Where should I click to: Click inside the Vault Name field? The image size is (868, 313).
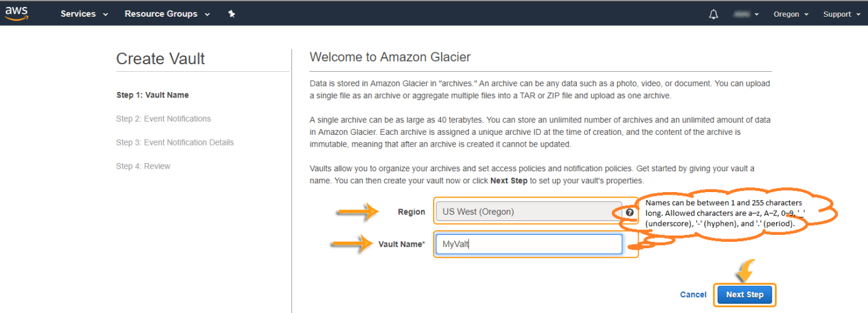pyautogui.click(x=529, y=244)
